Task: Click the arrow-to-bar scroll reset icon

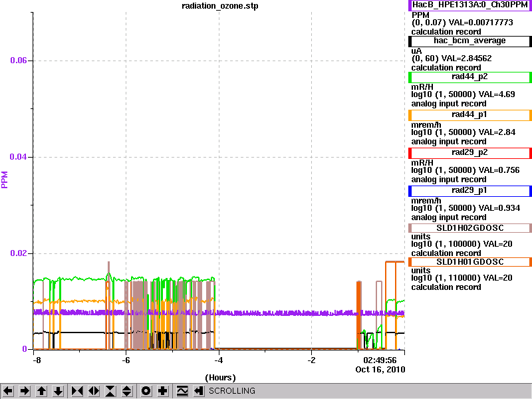Action: coord(199,391)
